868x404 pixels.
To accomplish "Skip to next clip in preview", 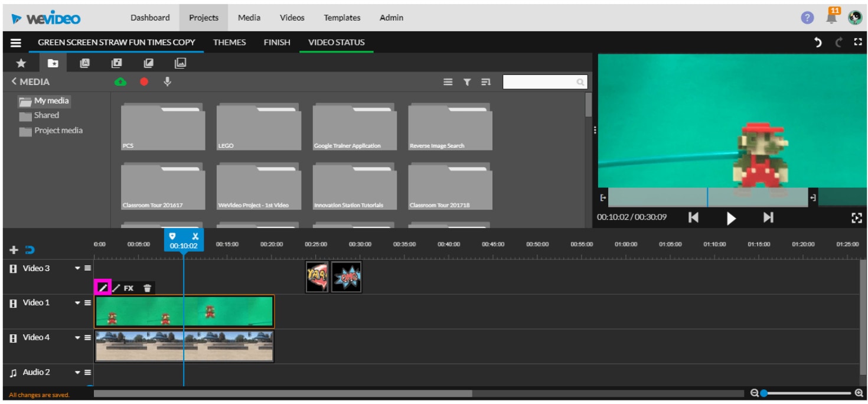I will pyautogui.click(x=768, y=217).
